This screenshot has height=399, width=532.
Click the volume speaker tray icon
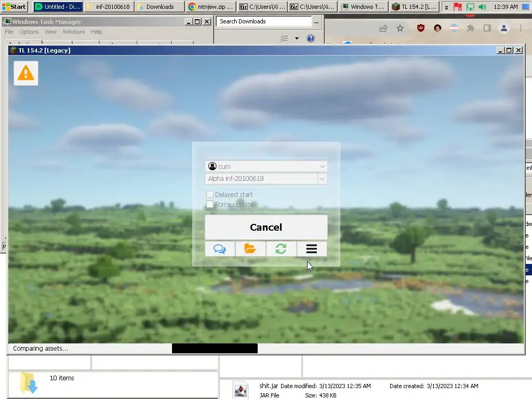(x=482, y=7)
